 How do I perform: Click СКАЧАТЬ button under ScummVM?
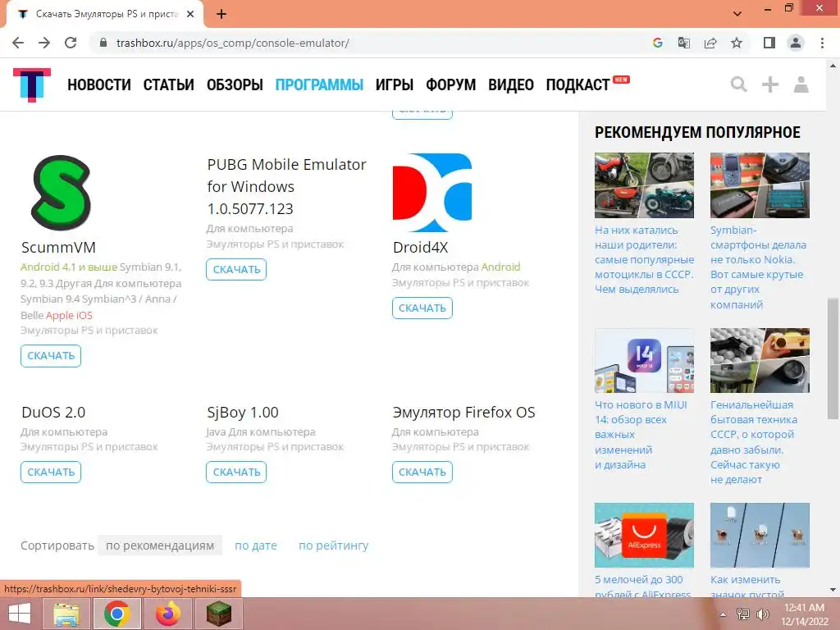[x=51, y=356]
